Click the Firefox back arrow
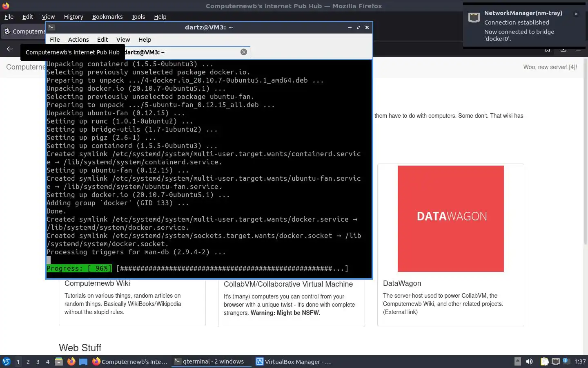 [x=10, y=49]
